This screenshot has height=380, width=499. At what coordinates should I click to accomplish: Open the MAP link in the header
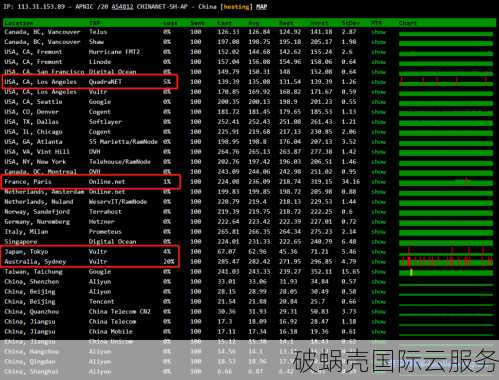pos(262,7)
